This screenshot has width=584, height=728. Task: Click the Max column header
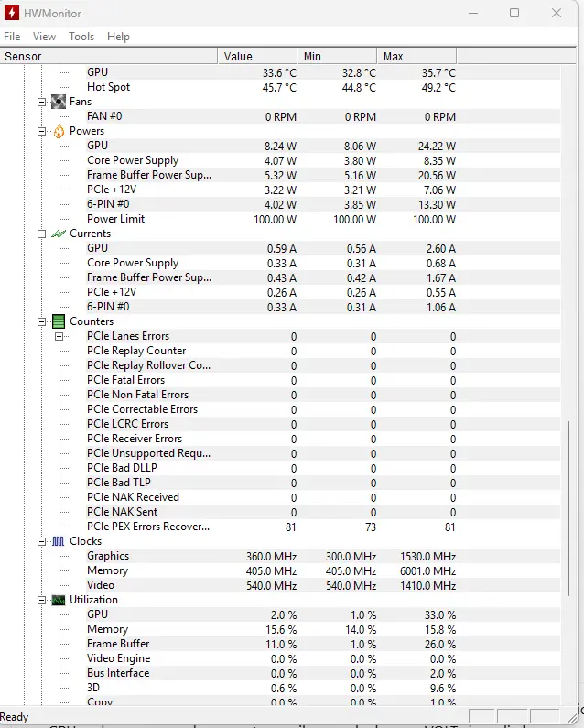[416, 56]
